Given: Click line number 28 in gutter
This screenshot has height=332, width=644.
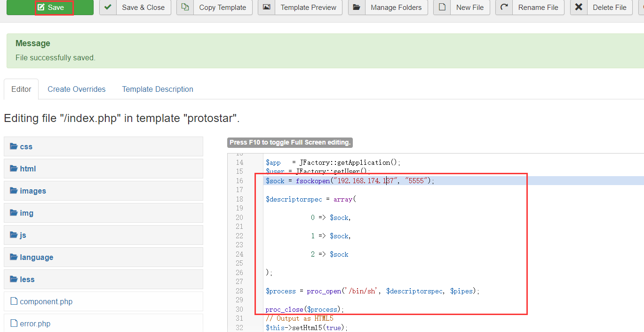Looking at the screenshot, I should click(x=239, y=291).
